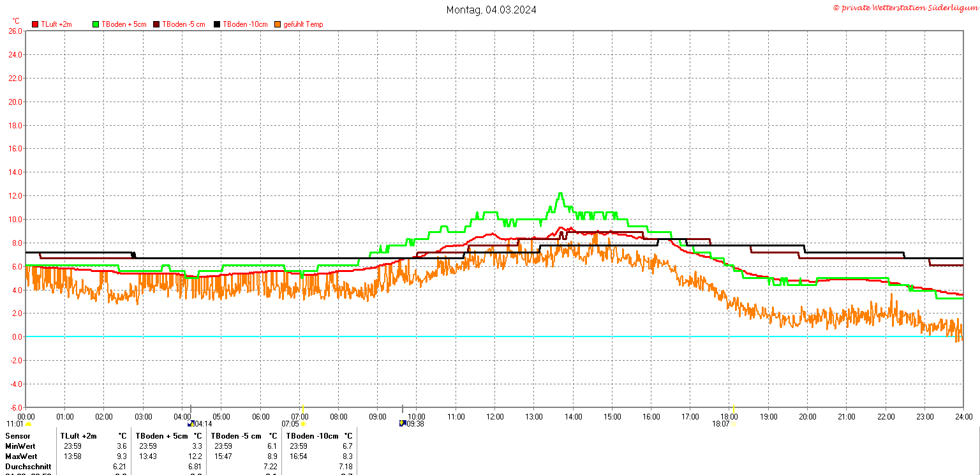Click the sunset marker at 18:07
The image size is (980, 475).
[734, 423]
